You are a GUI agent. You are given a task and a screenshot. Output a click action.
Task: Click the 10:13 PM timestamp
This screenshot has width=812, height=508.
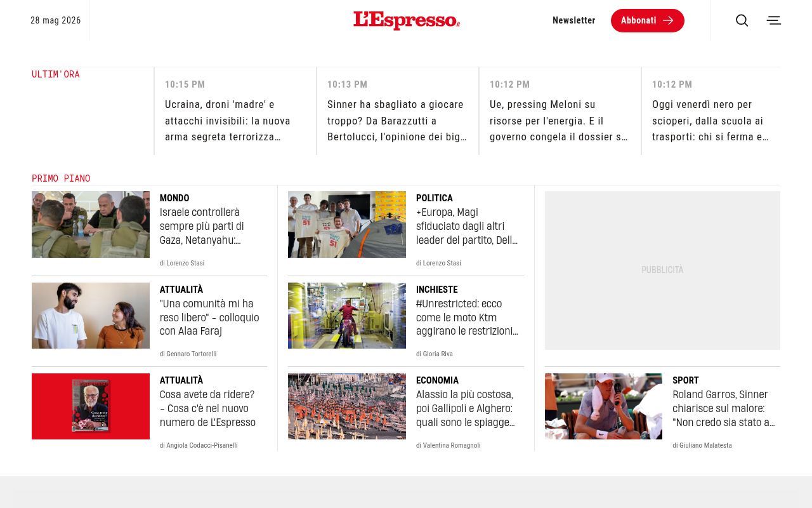tap(348, 84)
